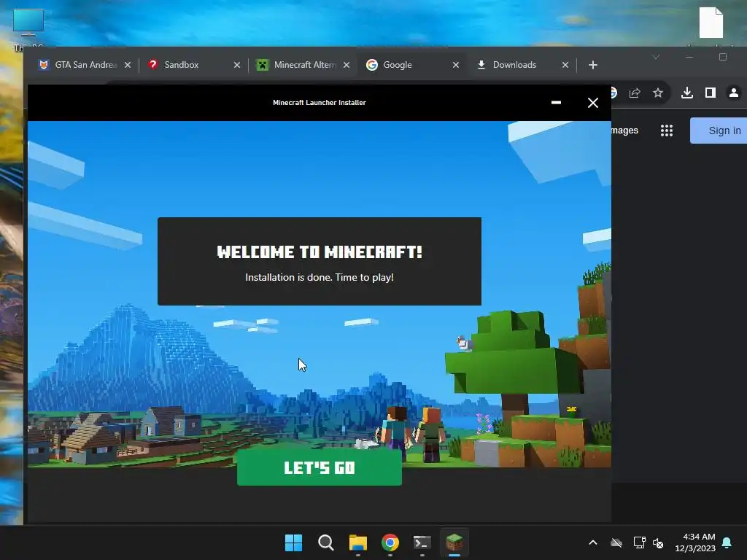This screenshot has height=560, width=747.
Task: Click the Chrome share page icon
Action: point(635,93)
